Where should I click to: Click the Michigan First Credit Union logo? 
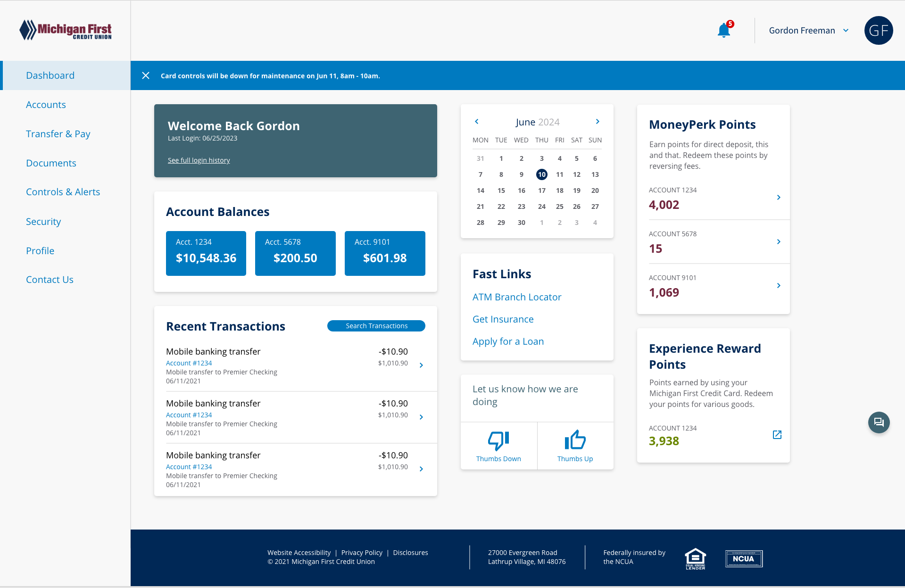click(x=66, y=30)
